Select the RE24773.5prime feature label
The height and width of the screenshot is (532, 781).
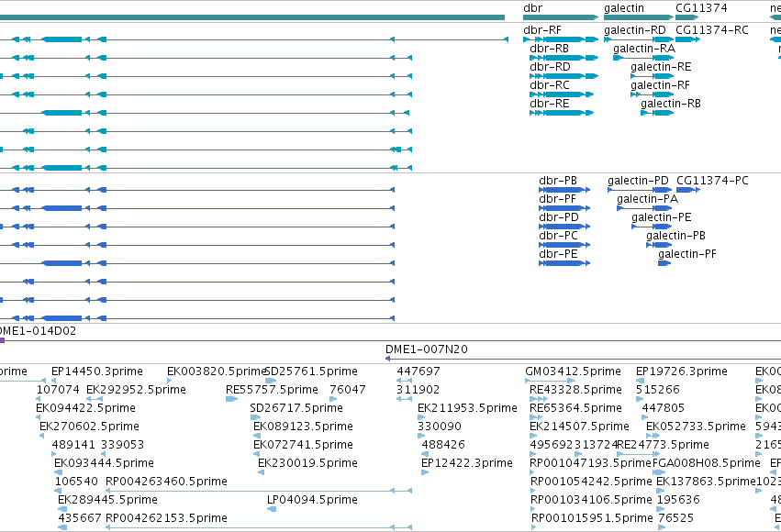pyautogui.click(x=663, y=446)
